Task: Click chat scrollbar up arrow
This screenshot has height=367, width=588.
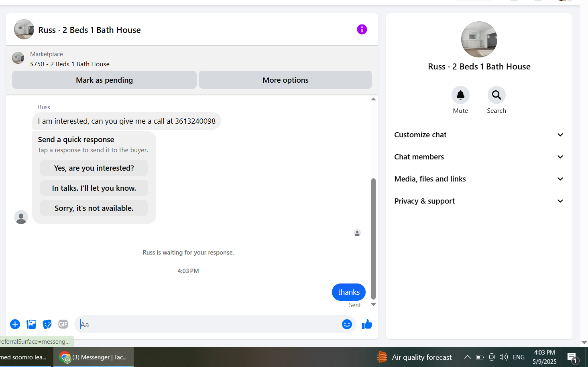Action: tap(373, 99)
